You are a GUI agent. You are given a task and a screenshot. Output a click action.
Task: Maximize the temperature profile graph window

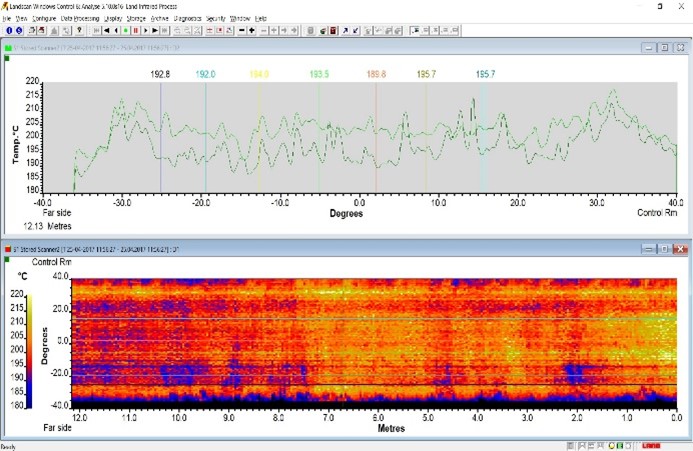663,48
